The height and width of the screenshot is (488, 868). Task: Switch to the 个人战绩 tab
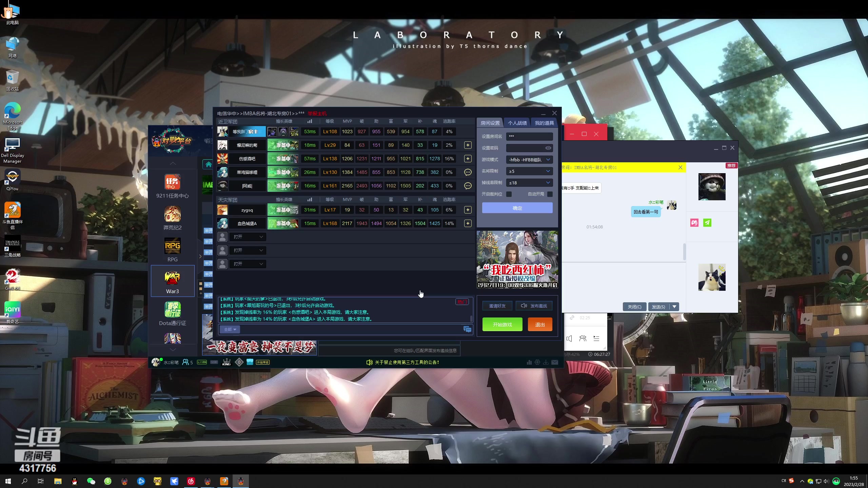pos(517,123)
